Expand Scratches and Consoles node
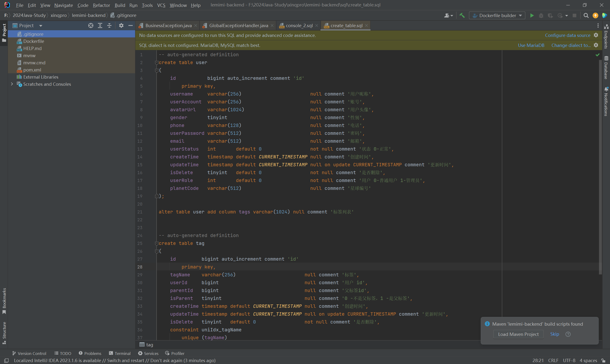Screen dimensions: 610x364 click(x=12, y=84)
